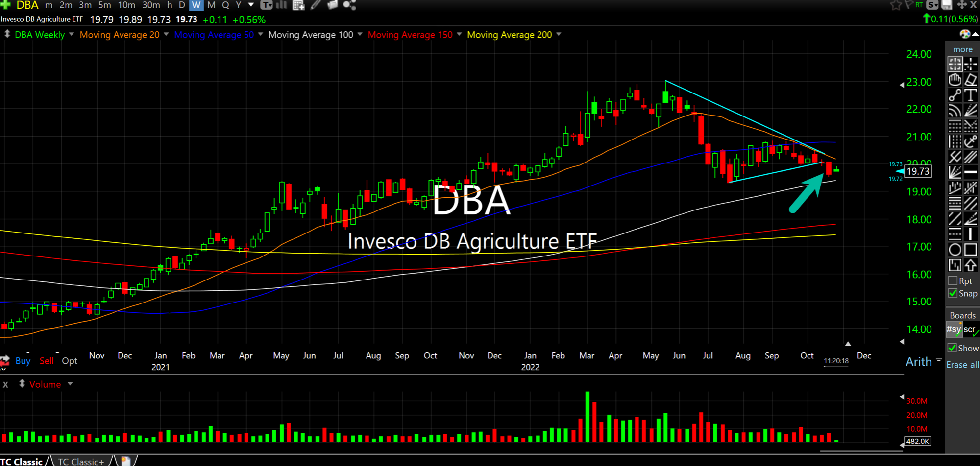Switch to the TC Classic+ tab
This screenshot has width=980, height=466.
[81, 461]
